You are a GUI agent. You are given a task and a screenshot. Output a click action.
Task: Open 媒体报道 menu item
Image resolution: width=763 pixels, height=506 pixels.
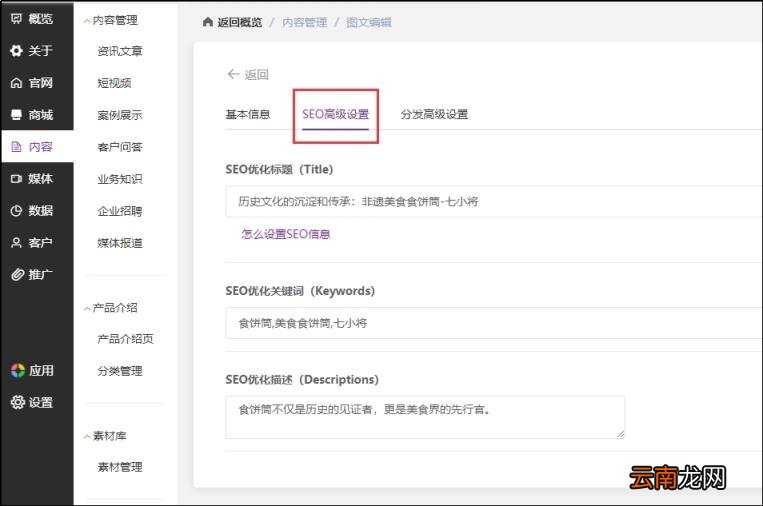[x=120, y=243]
